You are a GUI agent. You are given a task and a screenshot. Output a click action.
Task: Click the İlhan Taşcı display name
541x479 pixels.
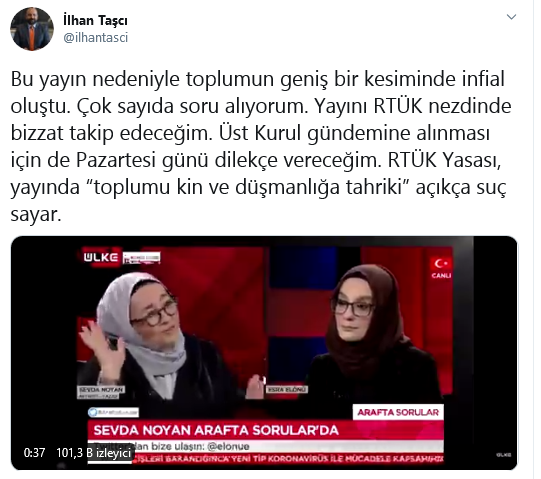tap(95, 20)
